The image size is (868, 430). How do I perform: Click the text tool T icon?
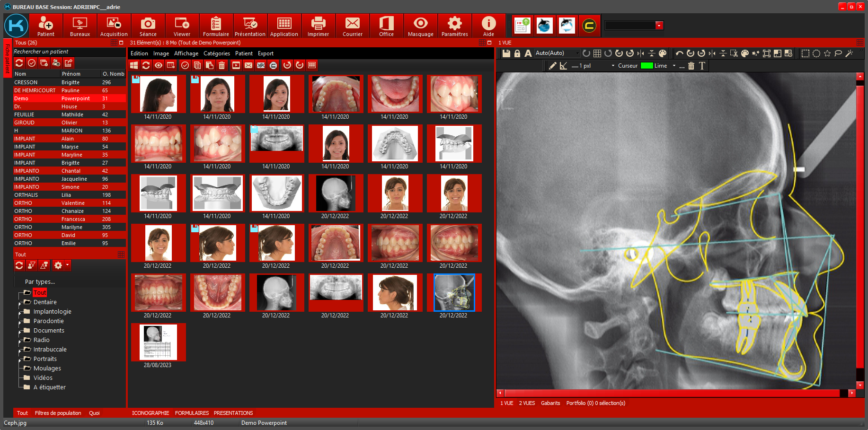[702, 66]
